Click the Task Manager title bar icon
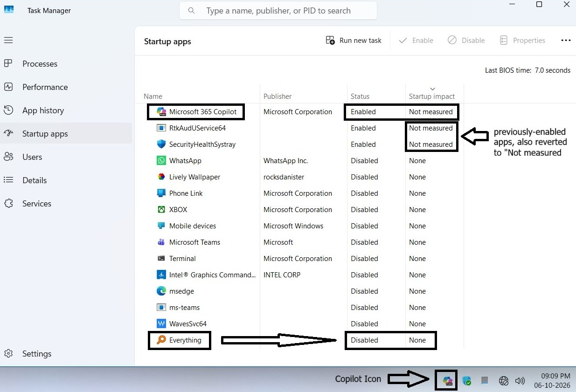576x392 pixels. pos(8,10)
